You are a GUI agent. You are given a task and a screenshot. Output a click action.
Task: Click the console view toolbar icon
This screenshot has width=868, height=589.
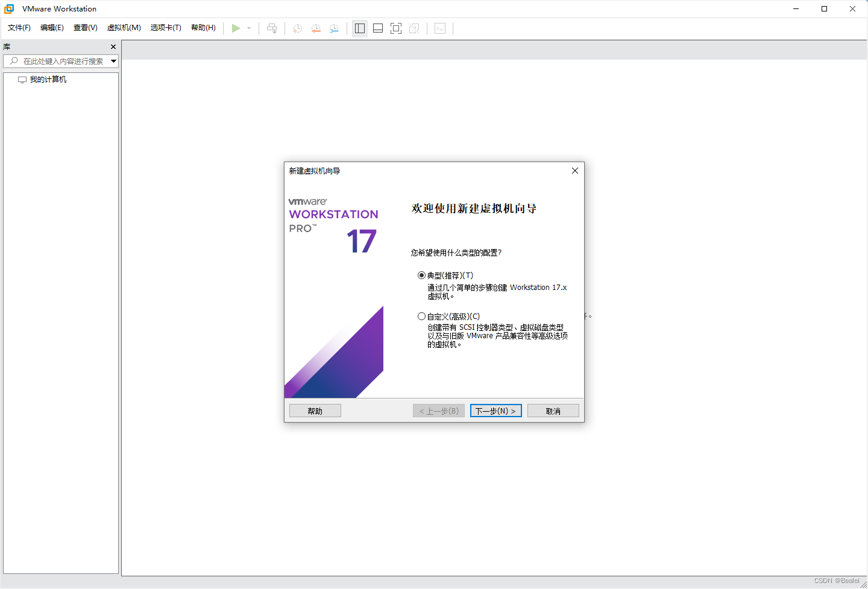440,28
